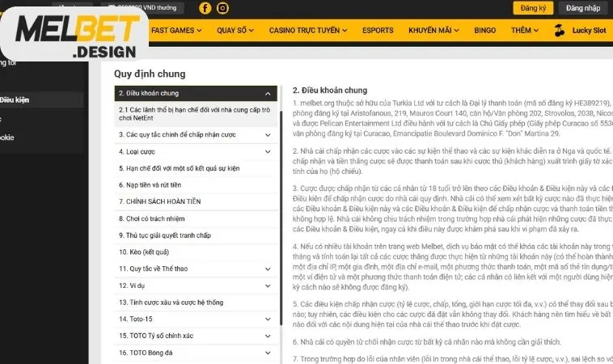Screen dimensions: 613x364
Task: Expand 15. TOTO Tỷ số chính xác chevron
Action: pyautogui.click(x=268, y=336)
